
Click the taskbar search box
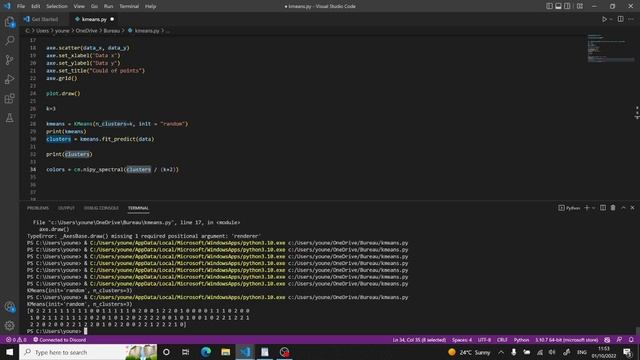[88, 352]
